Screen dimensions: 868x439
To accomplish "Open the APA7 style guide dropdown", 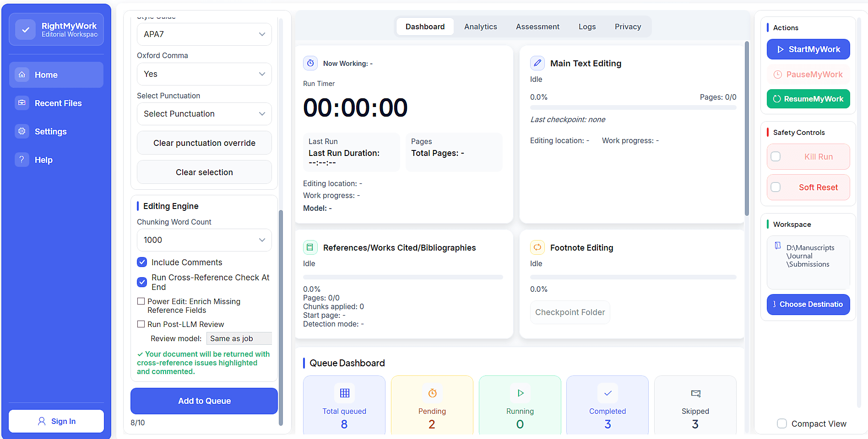I will pos(204,34).
